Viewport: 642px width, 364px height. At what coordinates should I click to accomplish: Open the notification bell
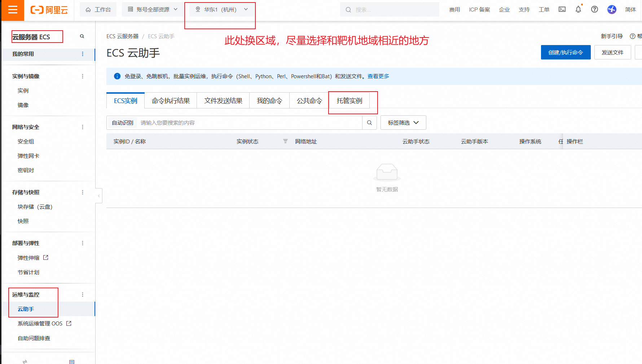pyautogui.click(x=578, y=9)
